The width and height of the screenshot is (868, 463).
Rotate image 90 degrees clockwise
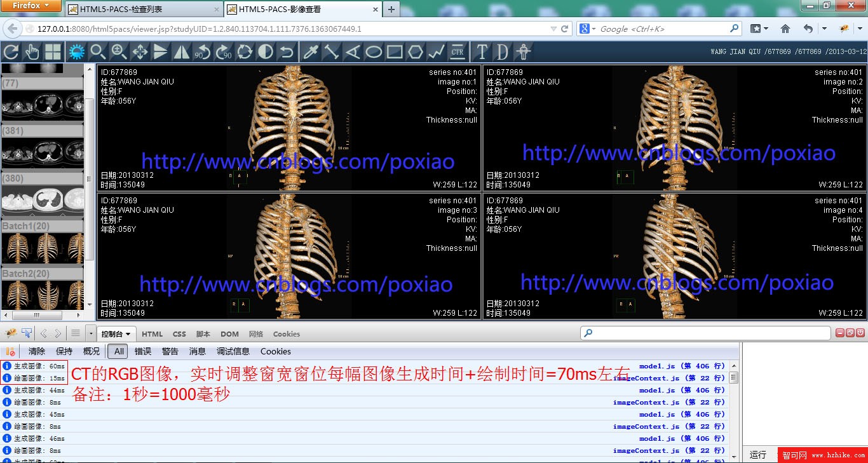[224, 52]
